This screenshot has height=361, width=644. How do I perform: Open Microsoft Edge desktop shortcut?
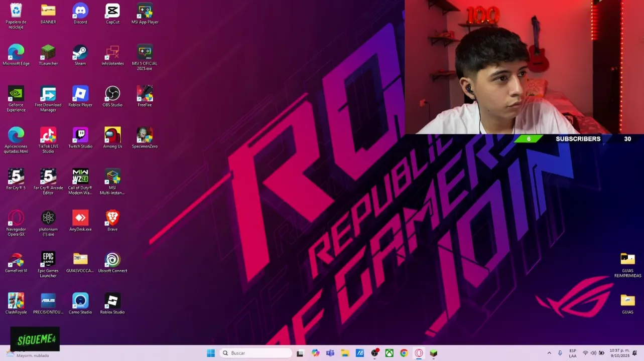pyautogui.click(x=16, y=55)
